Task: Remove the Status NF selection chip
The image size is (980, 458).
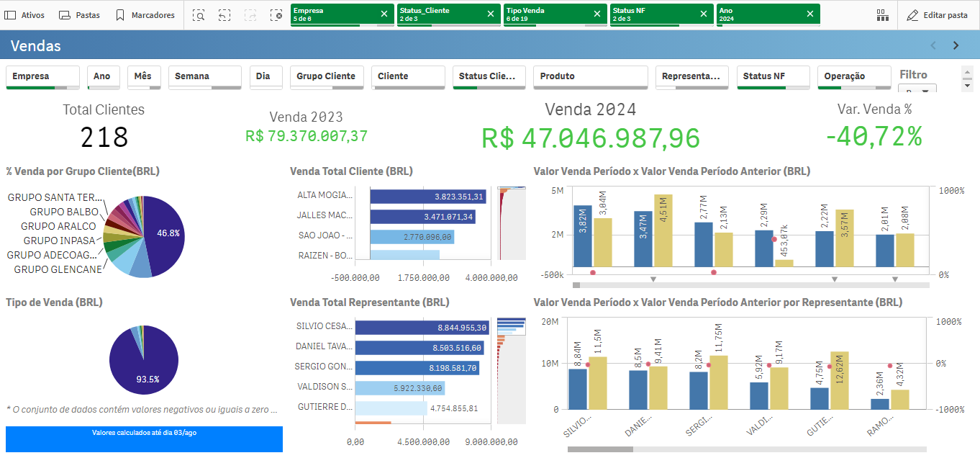Action: tap(704, 14)
